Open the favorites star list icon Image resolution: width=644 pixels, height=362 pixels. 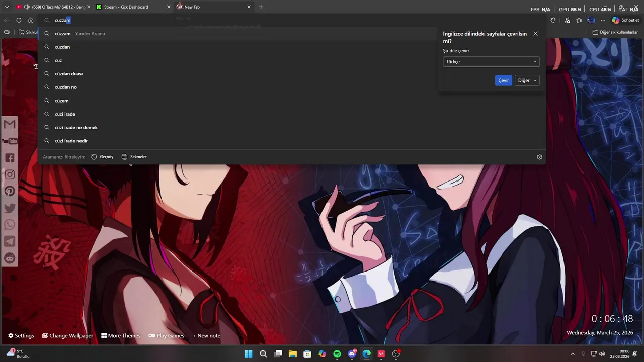click(579, 20)
